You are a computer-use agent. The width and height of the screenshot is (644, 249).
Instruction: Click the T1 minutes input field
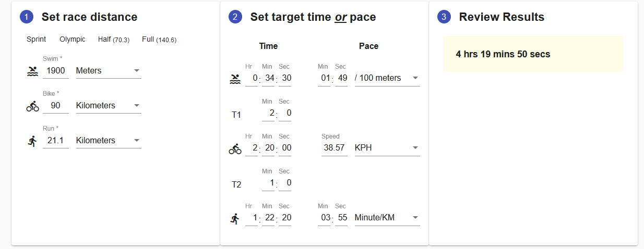[268, 113]
